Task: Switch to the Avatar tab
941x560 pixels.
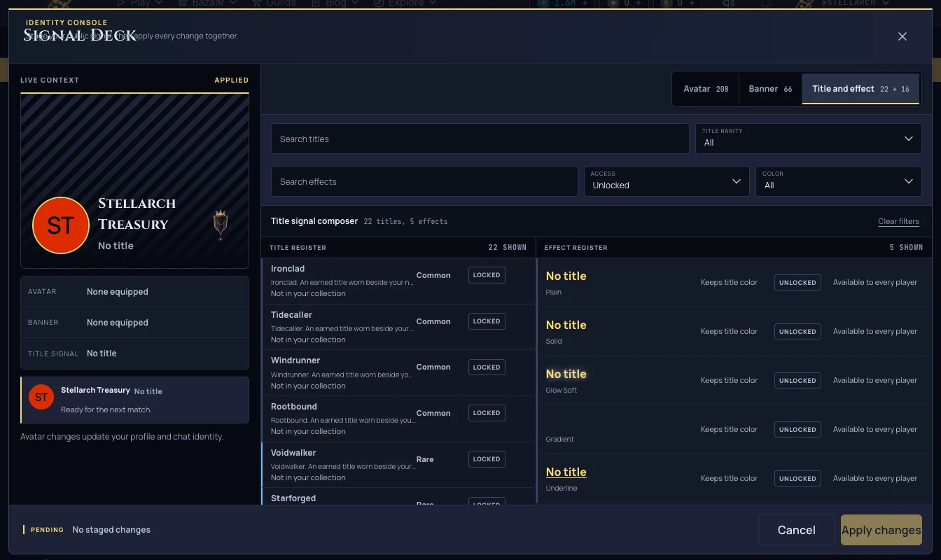Action: click(706, 89)
